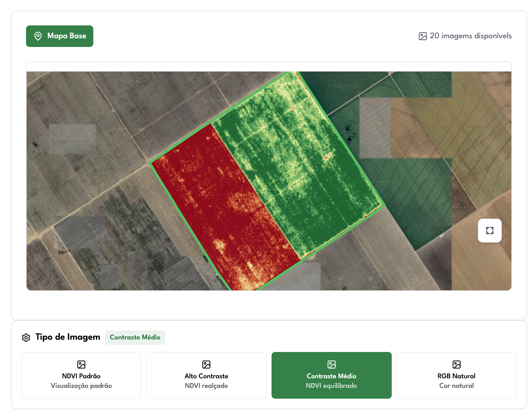
Task: Click the picture icon above NDVI Padrão
Action: pyautogui.click(x=81, y=365)
